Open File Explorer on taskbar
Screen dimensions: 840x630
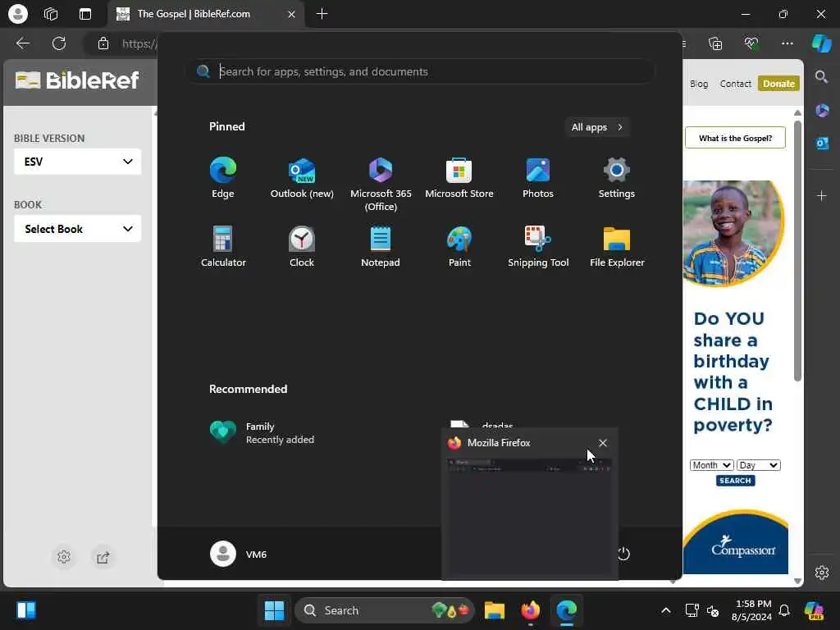495,610
